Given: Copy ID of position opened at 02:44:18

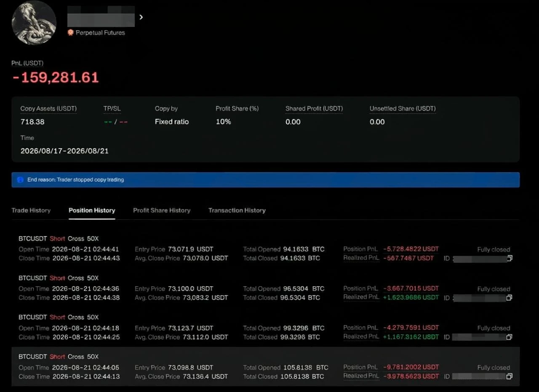Looking at the screenshot, I should [510, 337].
